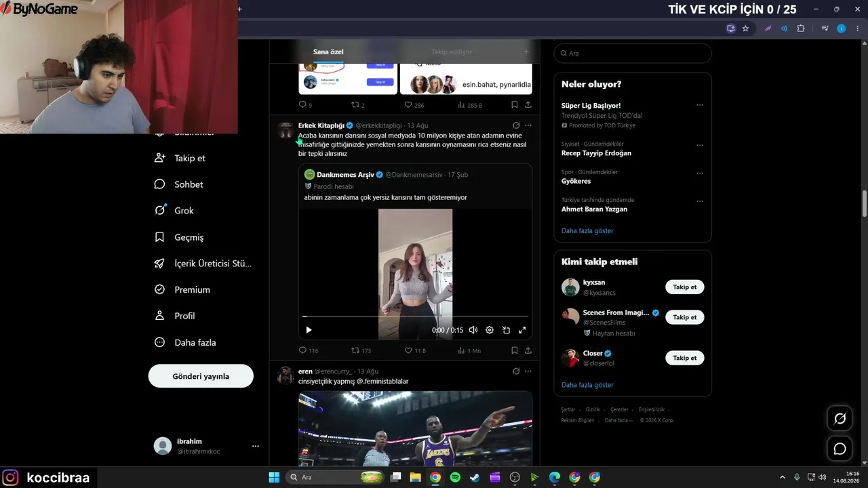
Task: Open Sohbet messages in the sidebar
Action: 179,184
